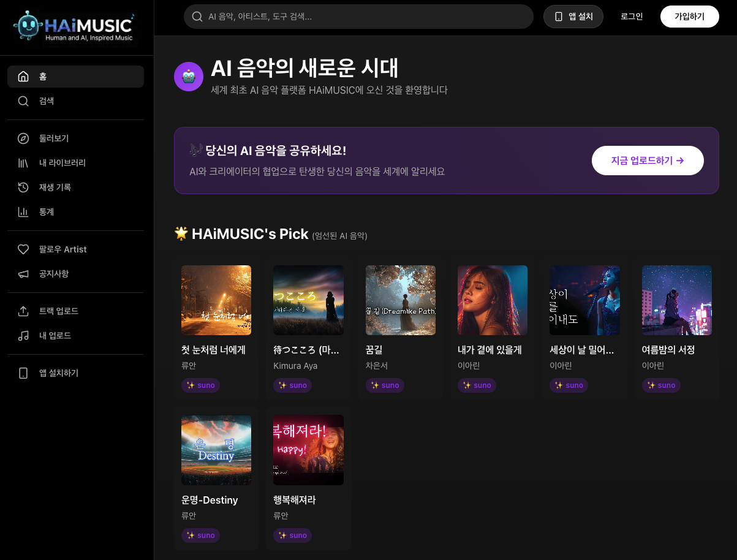Screen dimensions: 737x560
Task: Open 통계 via the bar chart icon
Action: pos(23,212)
